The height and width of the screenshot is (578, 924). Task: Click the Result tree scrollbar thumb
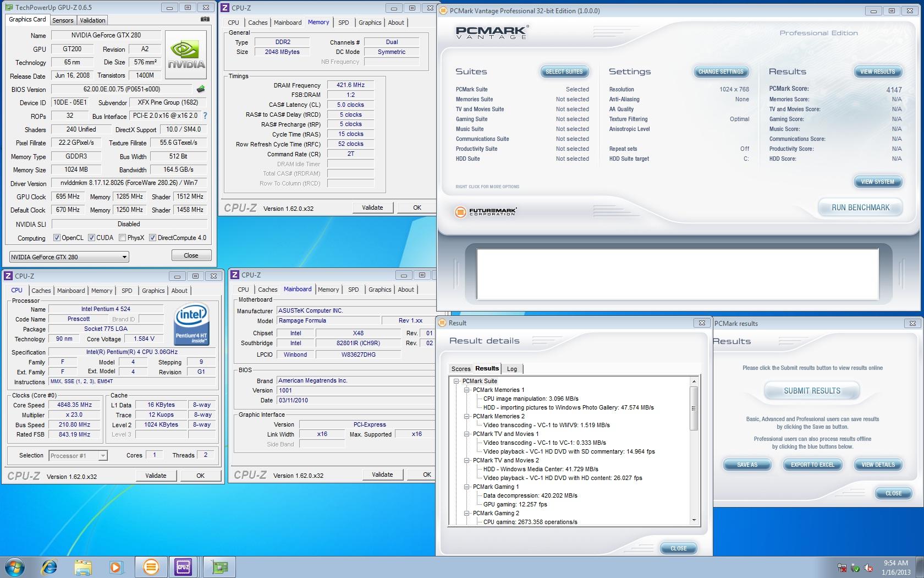point(694,408)
